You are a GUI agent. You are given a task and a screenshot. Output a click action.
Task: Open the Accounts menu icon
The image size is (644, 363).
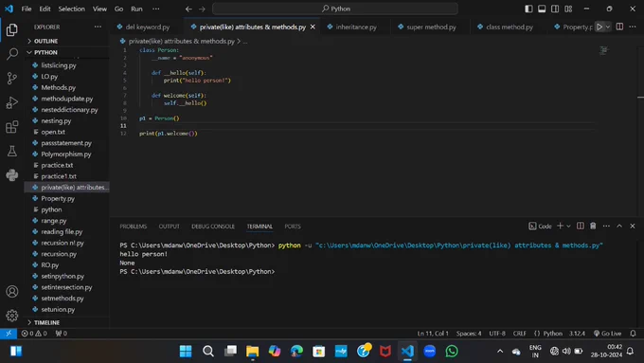point(12,292)
